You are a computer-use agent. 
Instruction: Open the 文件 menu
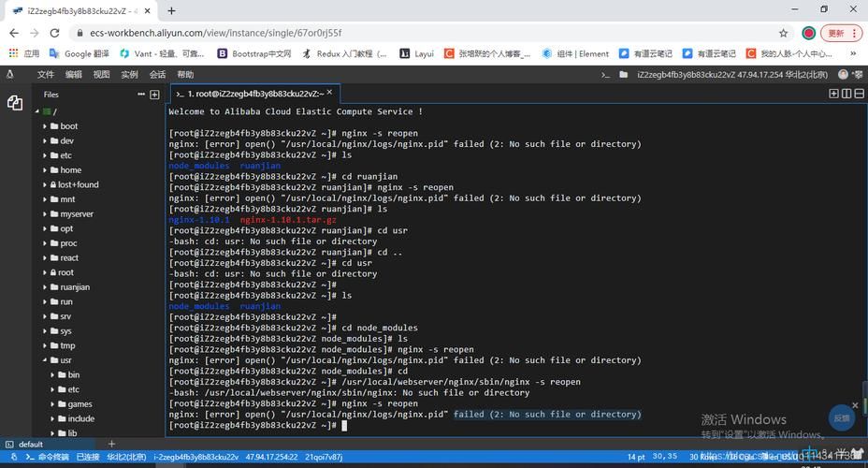point(46,75)
